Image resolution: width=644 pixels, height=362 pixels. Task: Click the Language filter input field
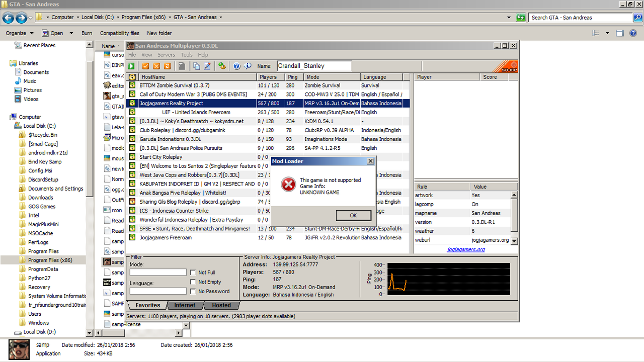(158, 291)
